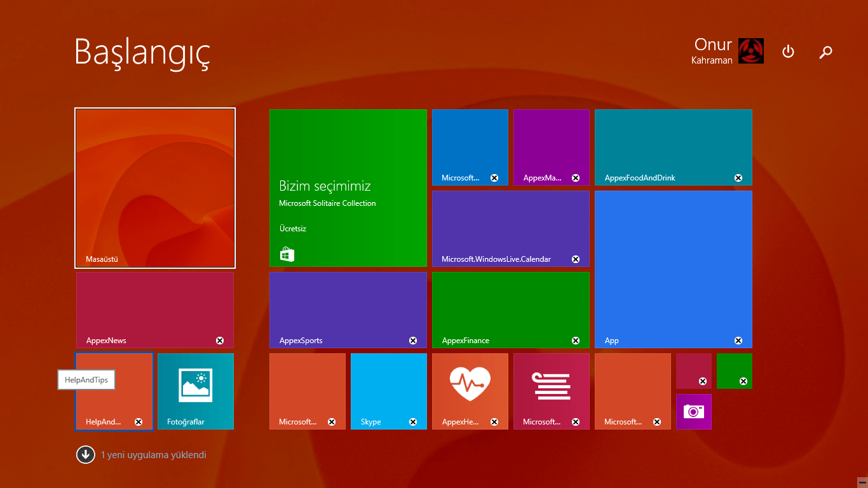Open the power options button
868x488 pixels.
tap(788, 51)
